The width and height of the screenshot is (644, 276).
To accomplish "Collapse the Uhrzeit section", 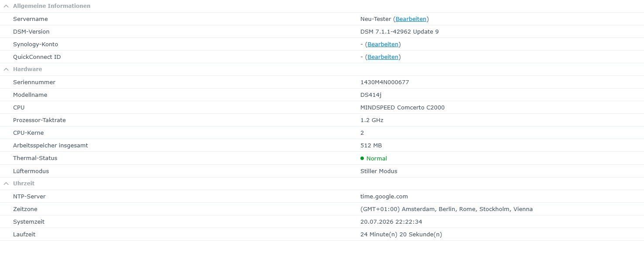I will pyautogui.click(x=6, y=184).
